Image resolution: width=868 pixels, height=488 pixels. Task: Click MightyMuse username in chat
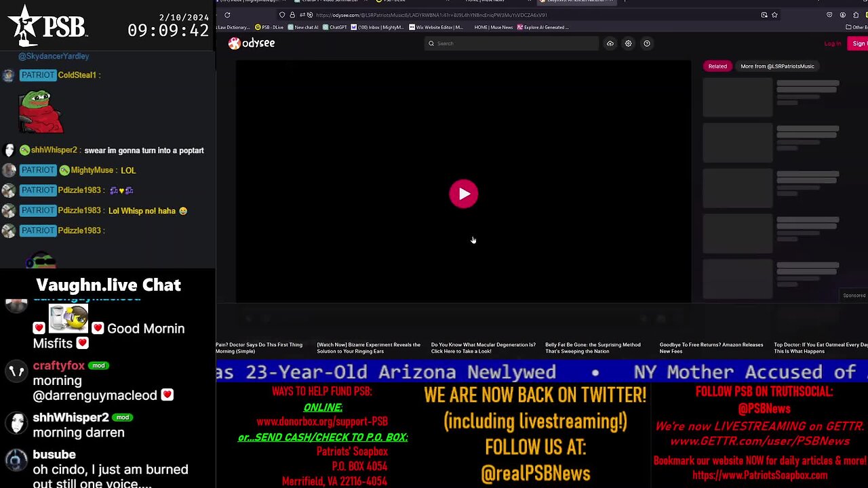[x=92, y=170]
